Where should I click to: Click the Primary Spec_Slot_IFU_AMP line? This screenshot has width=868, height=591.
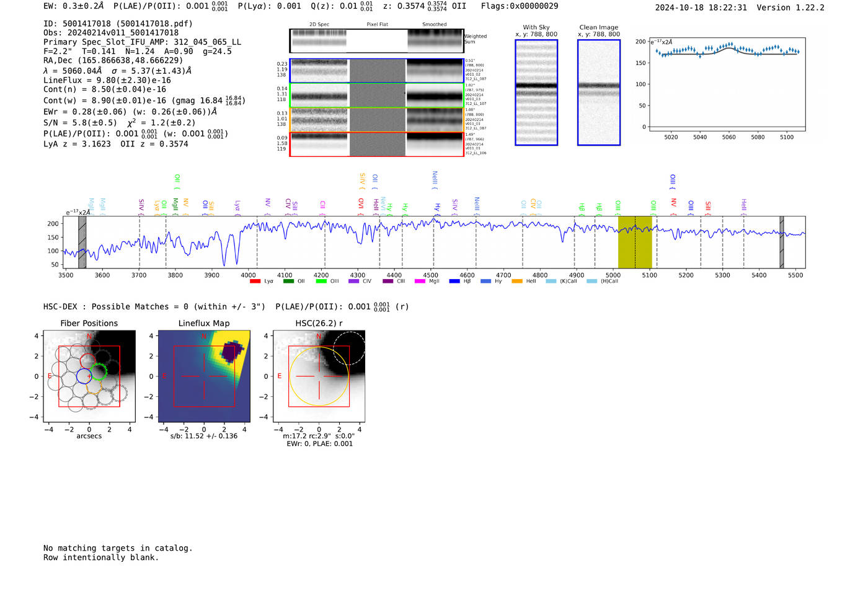143,42
